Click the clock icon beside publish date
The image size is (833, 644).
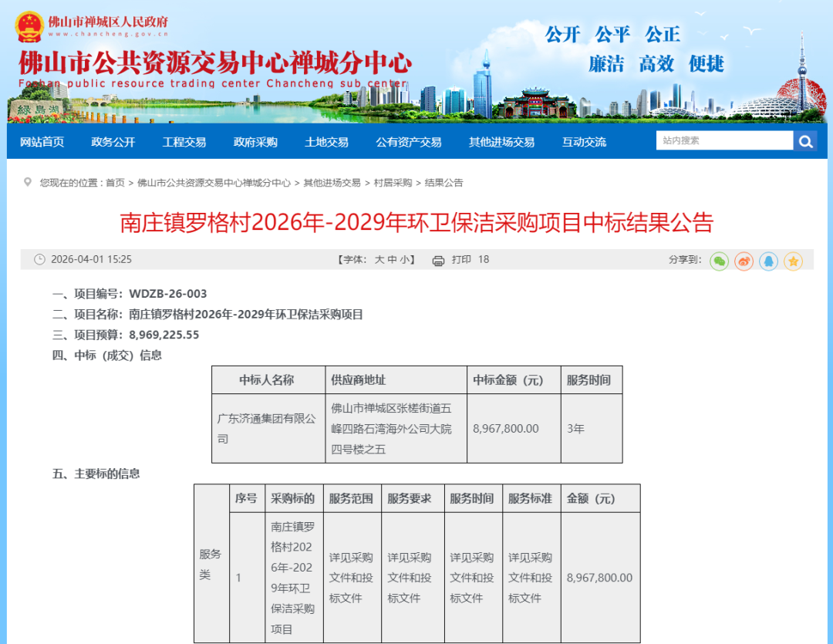[x=39, y=260]
